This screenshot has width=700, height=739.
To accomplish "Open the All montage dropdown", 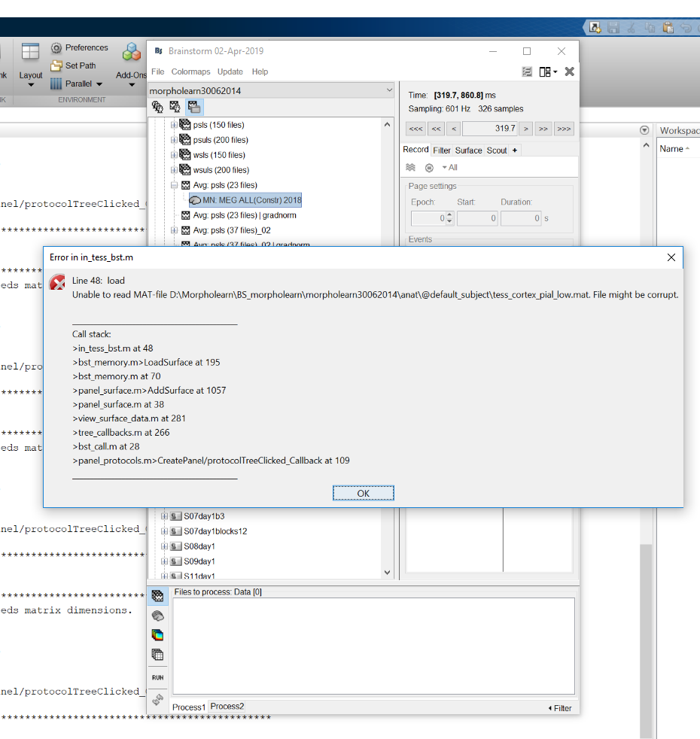I will [x=449, y=167].
